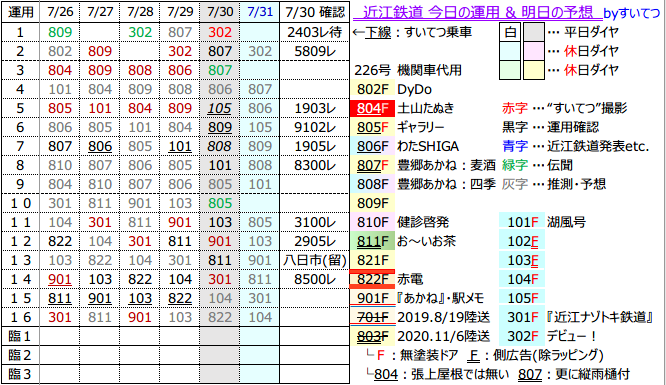Select the 臨3 row label
The width and height of the screenshot is (666, 385).
coord(20,374)
